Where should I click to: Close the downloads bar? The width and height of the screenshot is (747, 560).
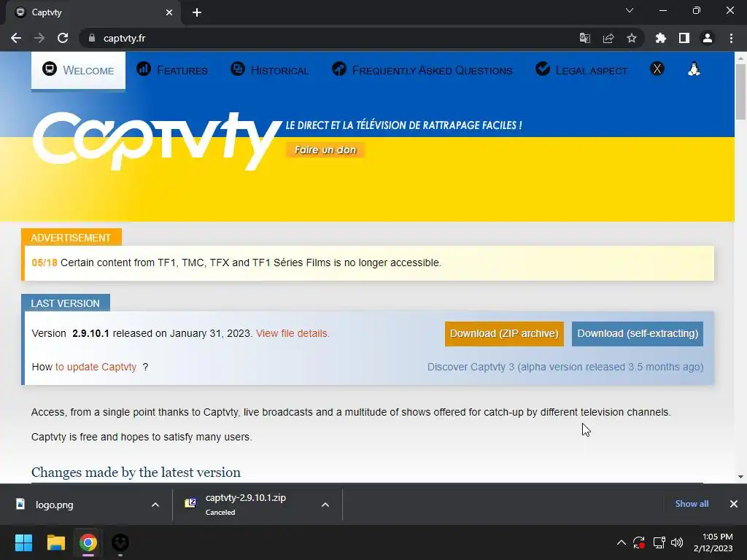point(734,504)
